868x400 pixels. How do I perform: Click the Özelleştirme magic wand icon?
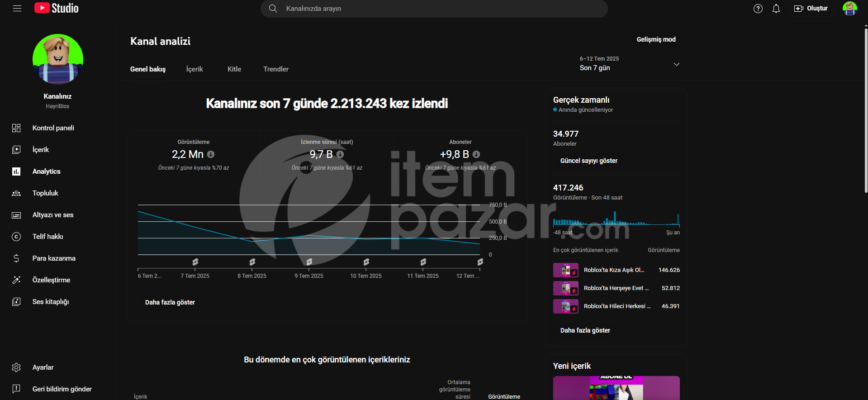click(x=16, y=280)
